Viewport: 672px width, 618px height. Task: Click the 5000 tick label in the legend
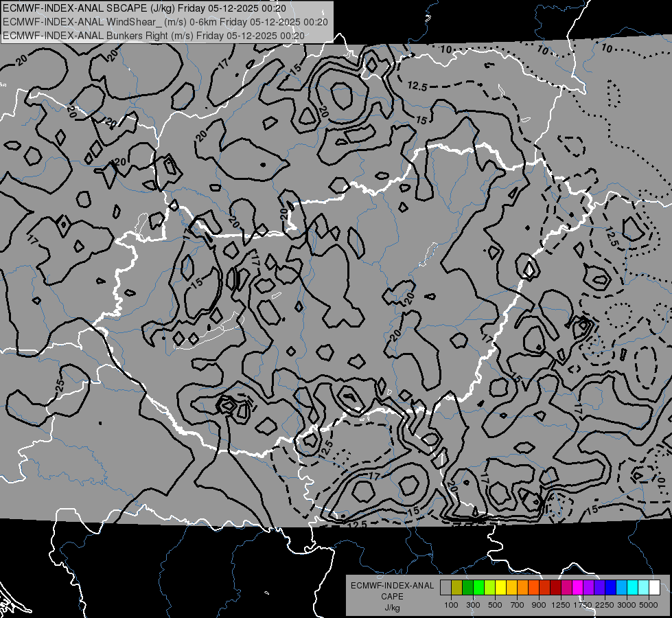pos(649,605)
